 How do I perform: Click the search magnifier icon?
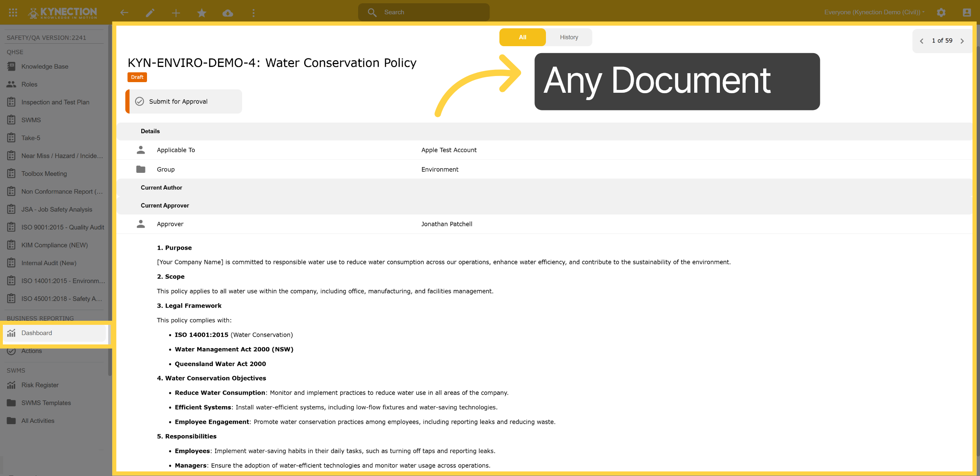coord(372,12)
